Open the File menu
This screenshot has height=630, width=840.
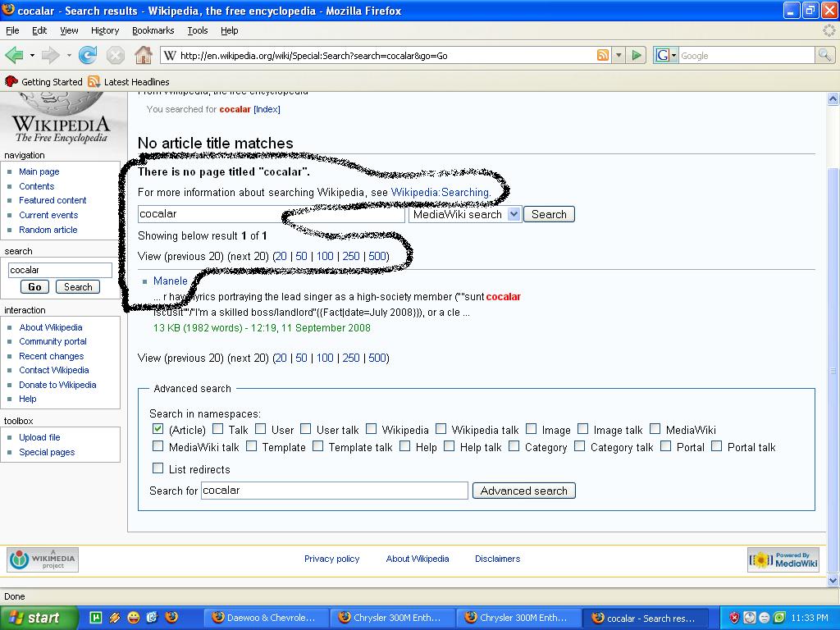click(x=12, y=30)
